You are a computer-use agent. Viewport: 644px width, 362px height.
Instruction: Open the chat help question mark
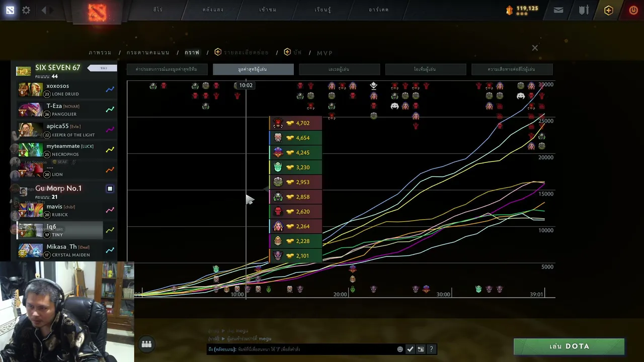(x=431, y=349)
